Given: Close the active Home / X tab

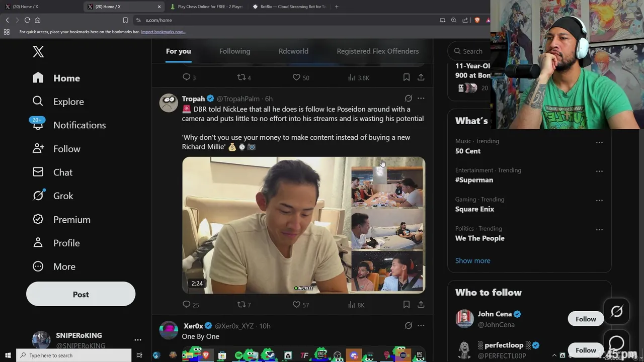Looking at the screenshot, I should [x=159, y=7].
